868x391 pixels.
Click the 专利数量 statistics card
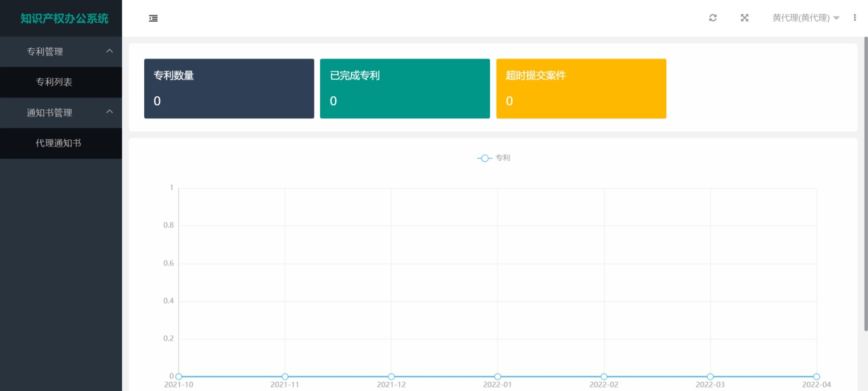pyautogui.click(x=229, y=89)
